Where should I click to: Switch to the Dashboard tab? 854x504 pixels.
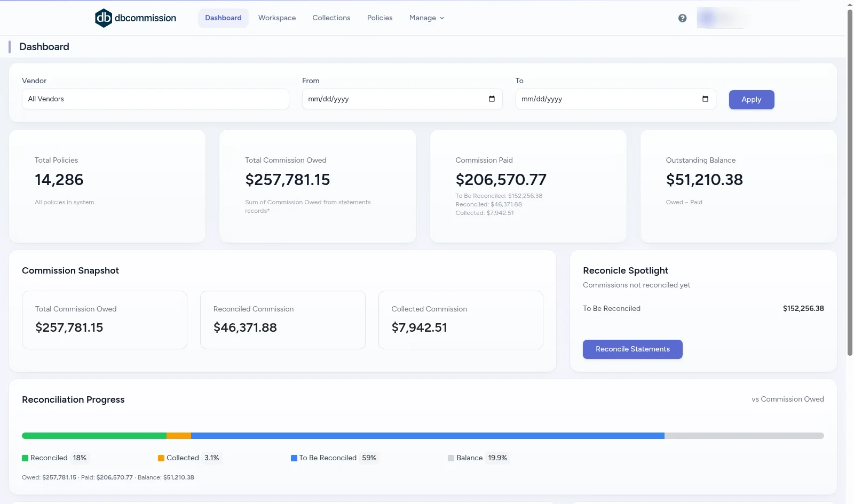coord(223,18)
